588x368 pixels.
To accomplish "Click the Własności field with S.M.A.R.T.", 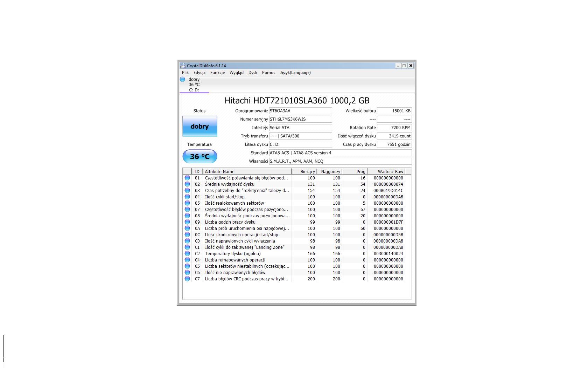I will pyautogui.click(x=340, y=161).
